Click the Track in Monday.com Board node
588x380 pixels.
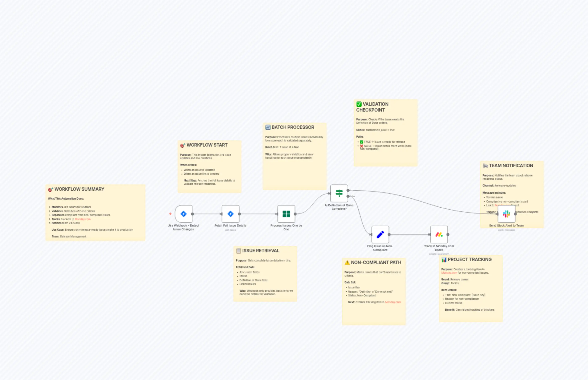click(x=439, y=234)
